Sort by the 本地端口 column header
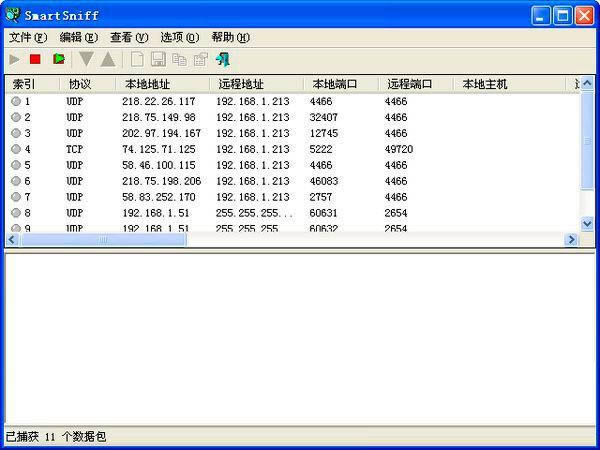 point(341,84)
